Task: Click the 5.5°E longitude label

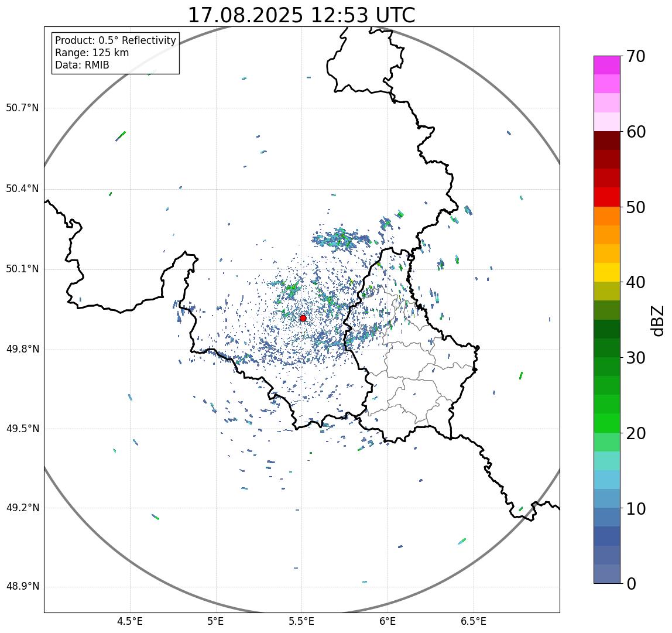Action: click(301, 621)
